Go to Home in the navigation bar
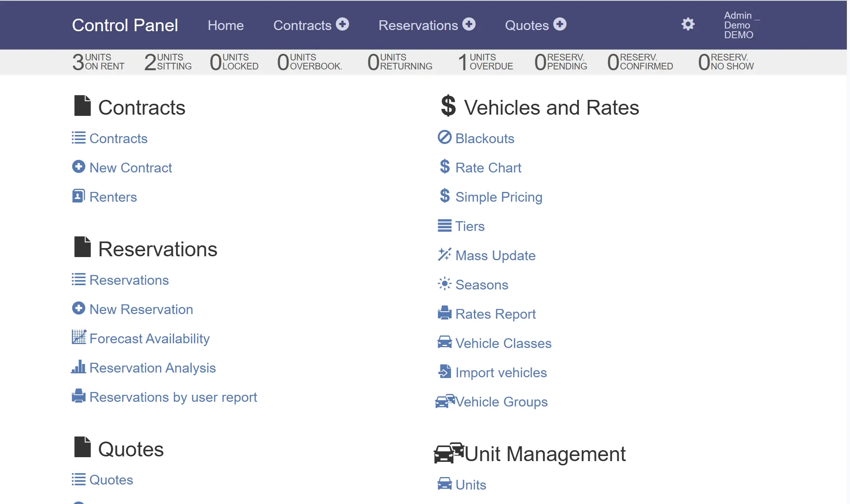Image resolution: width=850 pixels, height=504 pixels. coord(226,25)
